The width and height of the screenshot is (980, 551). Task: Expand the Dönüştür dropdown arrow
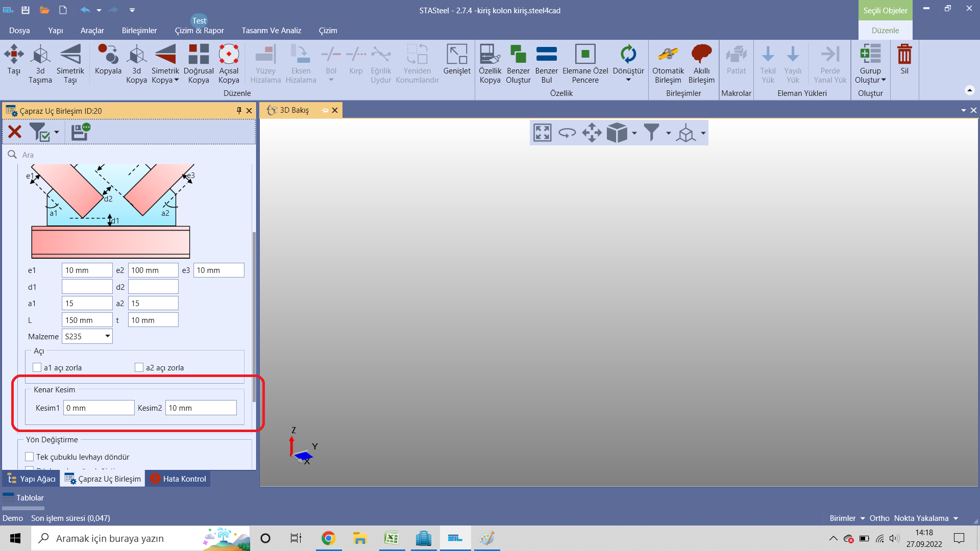click(628, 80)
